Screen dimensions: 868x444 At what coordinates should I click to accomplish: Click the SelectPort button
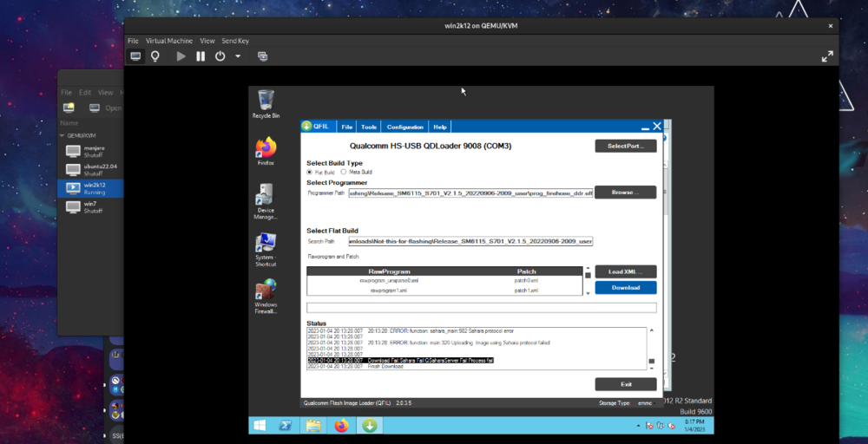pos(626,146)
